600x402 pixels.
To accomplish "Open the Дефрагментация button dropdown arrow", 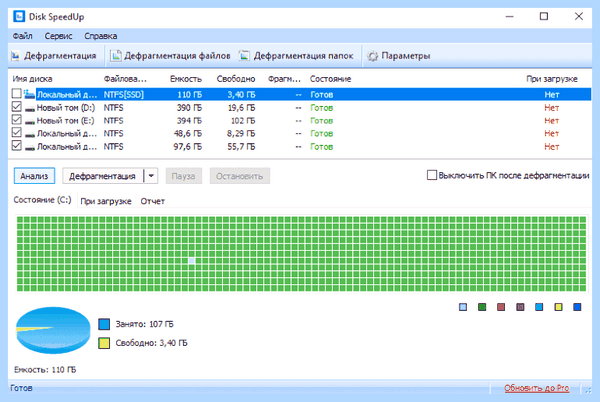I will tap(151, 176).
